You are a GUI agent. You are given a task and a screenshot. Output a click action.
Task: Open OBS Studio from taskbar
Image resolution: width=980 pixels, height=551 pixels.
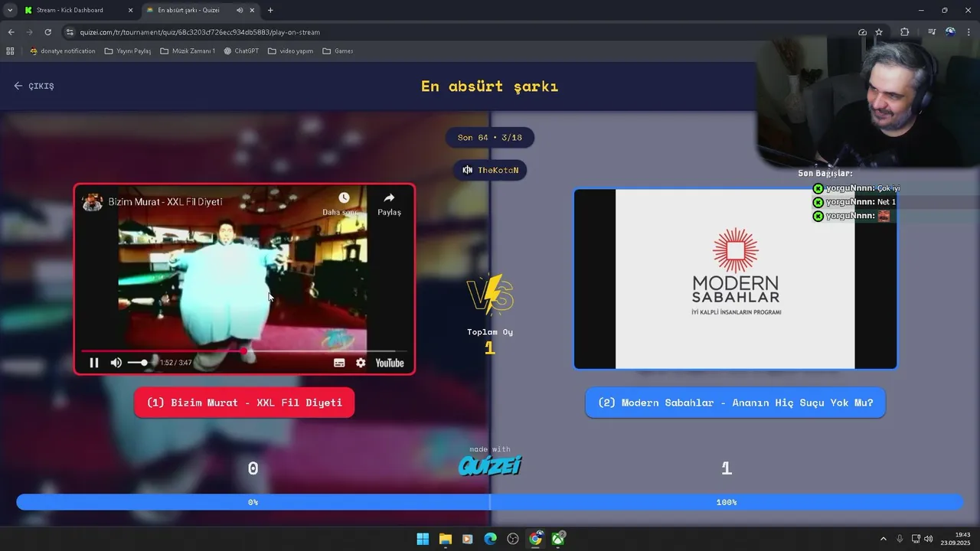pos(513,539)
